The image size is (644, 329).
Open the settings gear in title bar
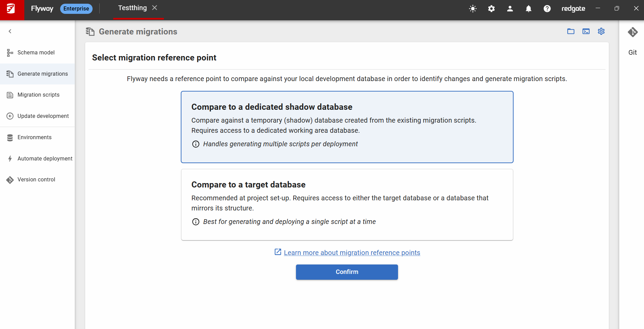tap(491, 9)
